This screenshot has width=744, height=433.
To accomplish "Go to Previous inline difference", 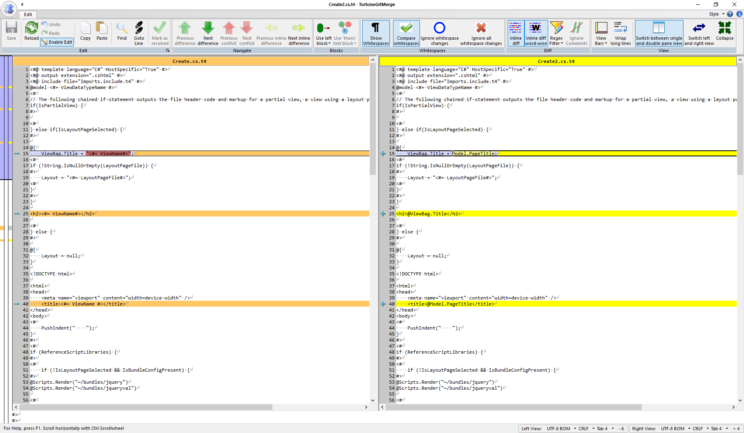I will tap(271, 33).
